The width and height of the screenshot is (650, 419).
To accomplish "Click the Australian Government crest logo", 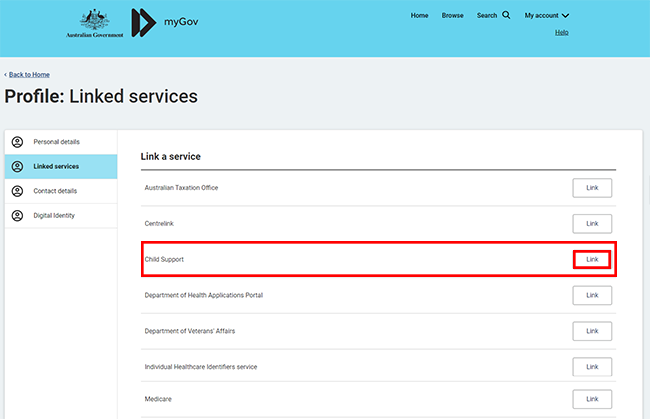I will pos(95,24).
